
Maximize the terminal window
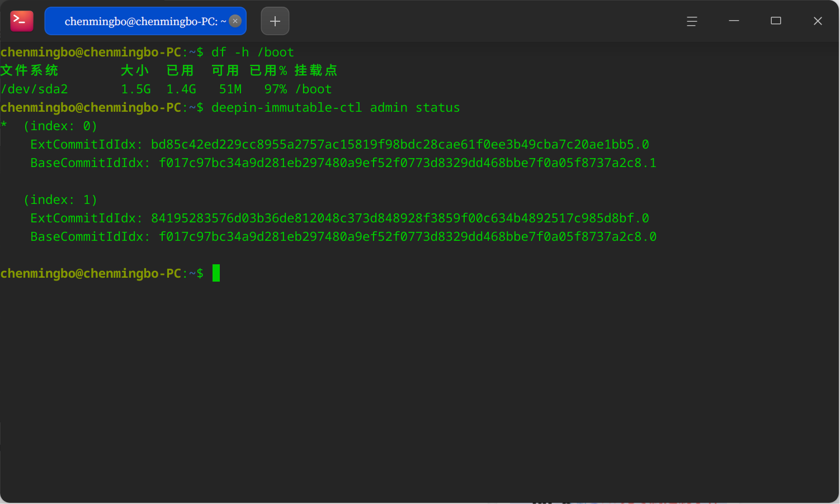(x=776, y=21)
